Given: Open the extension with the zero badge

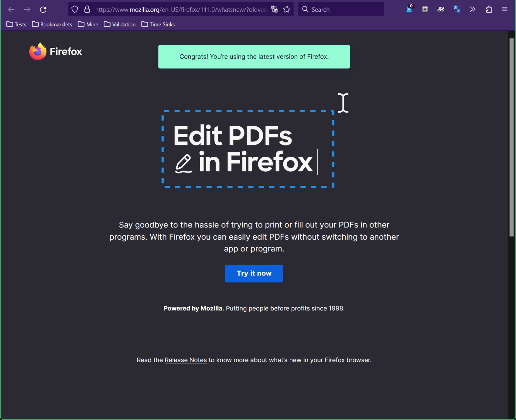Looking at the screenshot, I should [x=409, y=9].
